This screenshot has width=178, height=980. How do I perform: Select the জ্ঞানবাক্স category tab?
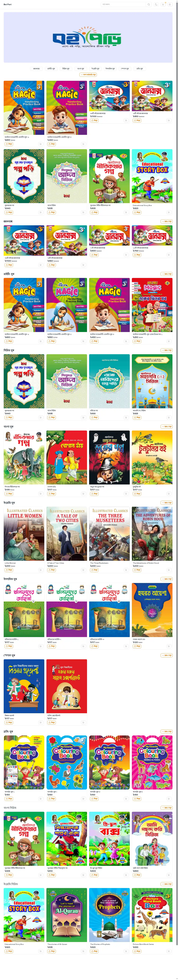click(36, 69)
